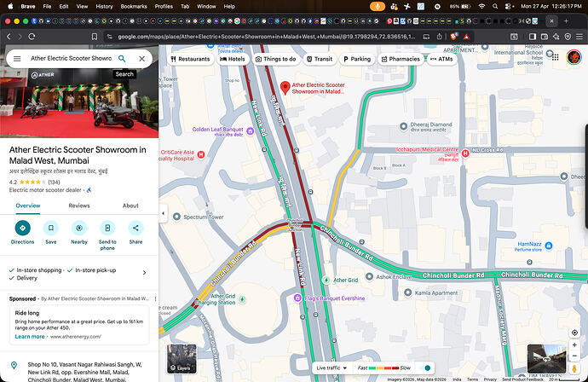Click Send Product Feedback link
Screen dimensions: 588x382
point(522,379)
